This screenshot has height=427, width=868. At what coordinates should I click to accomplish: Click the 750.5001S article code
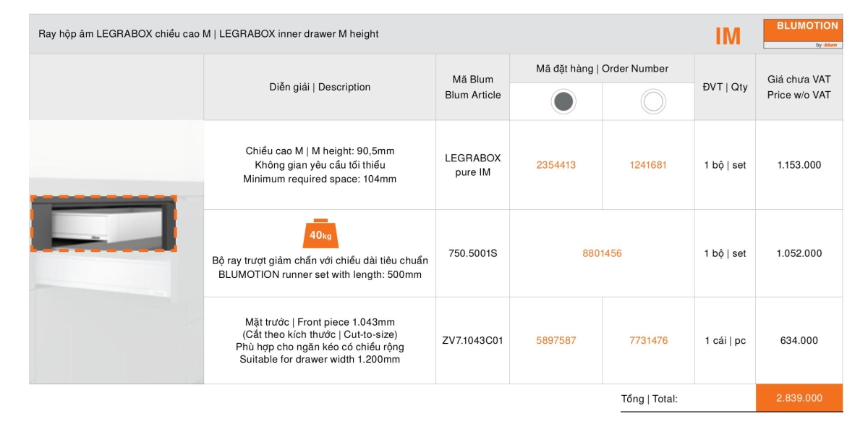click(x=472, y=253)
